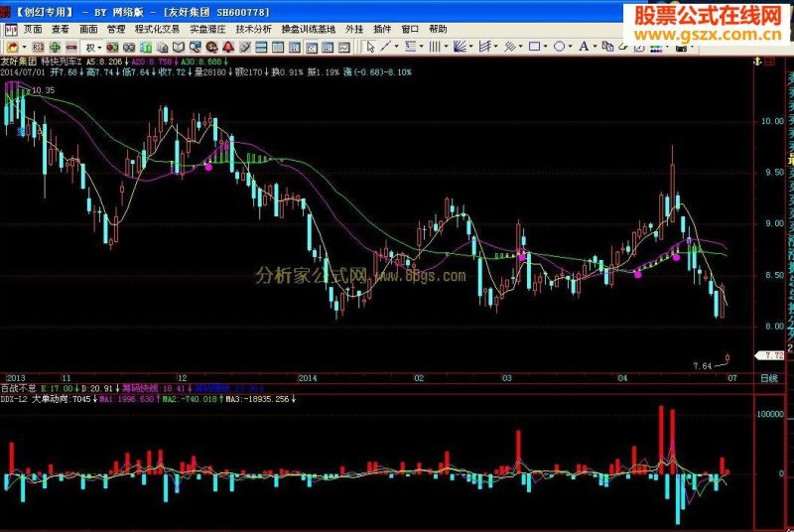Expand the line tool dropdown arrow
Viewport: 794px width, 532px height.
pyautogui.click(x=396, y=47)
